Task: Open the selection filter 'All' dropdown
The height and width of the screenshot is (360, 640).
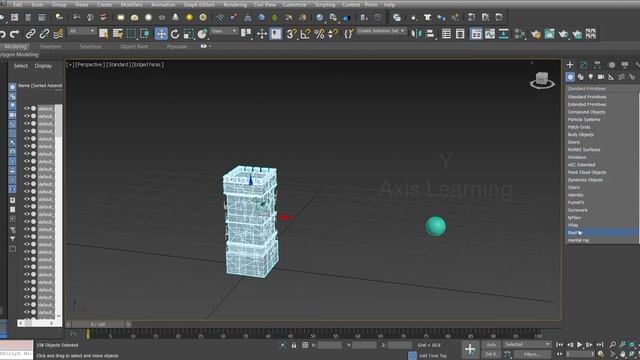Action: (82, 31)
